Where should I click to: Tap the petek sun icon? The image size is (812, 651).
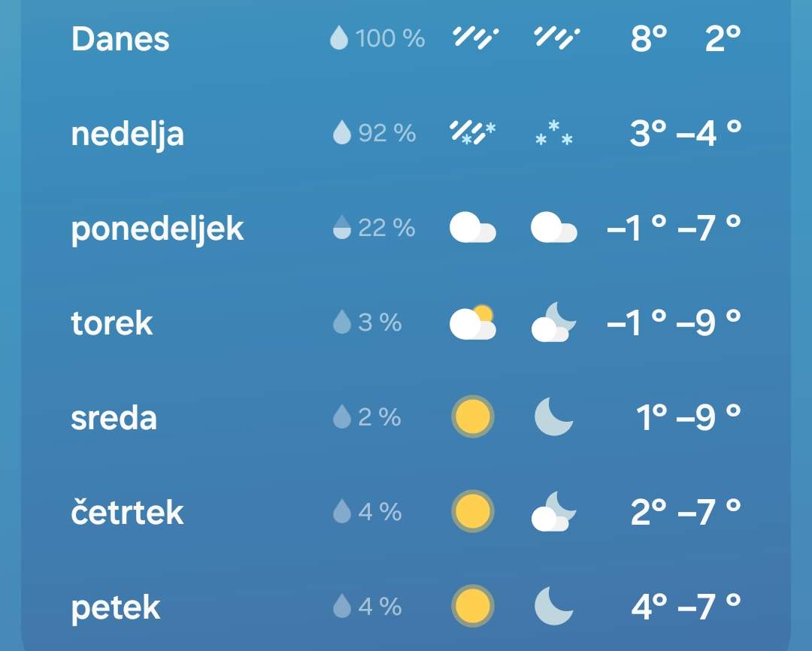click(473, 606)
